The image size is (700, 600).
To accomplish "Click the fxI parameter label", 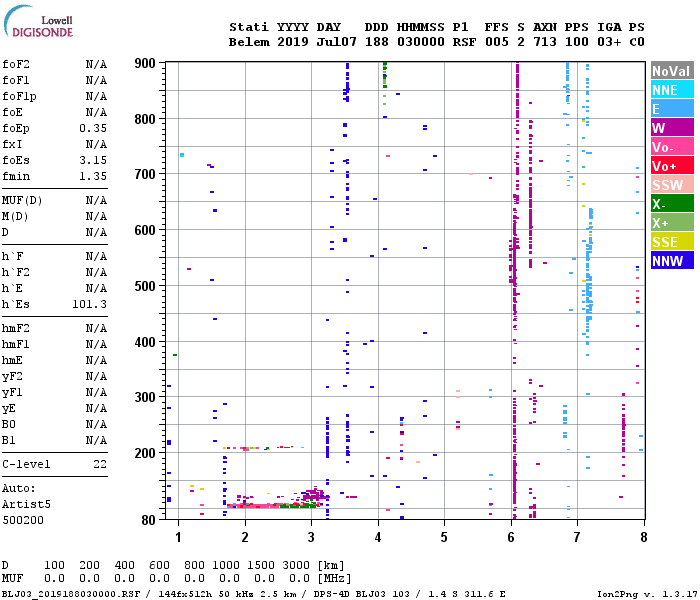I will tap(12, 144).
